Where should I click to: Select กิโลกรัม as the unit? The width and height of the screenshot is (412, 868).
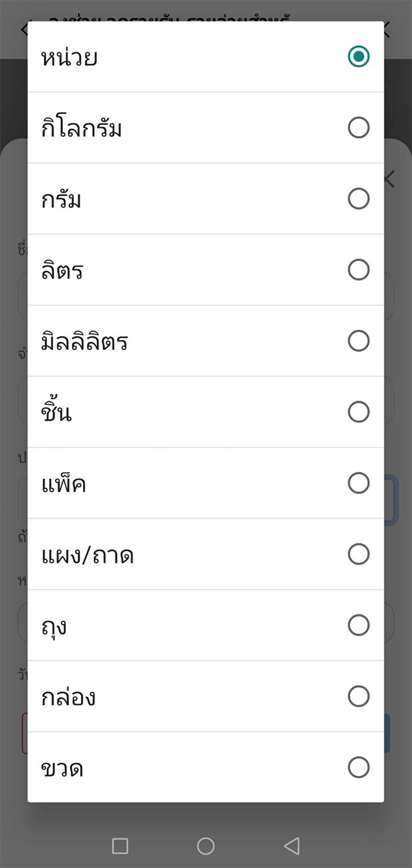358,127
